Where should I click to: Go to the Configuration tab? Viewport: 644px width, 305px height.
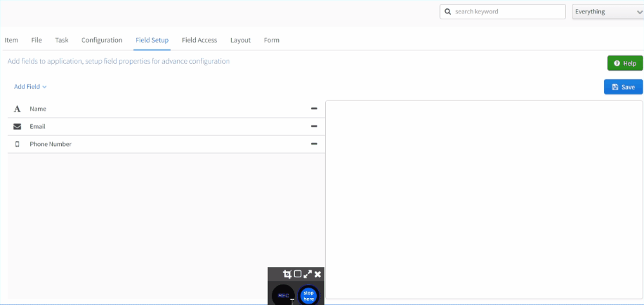(102, 41)
